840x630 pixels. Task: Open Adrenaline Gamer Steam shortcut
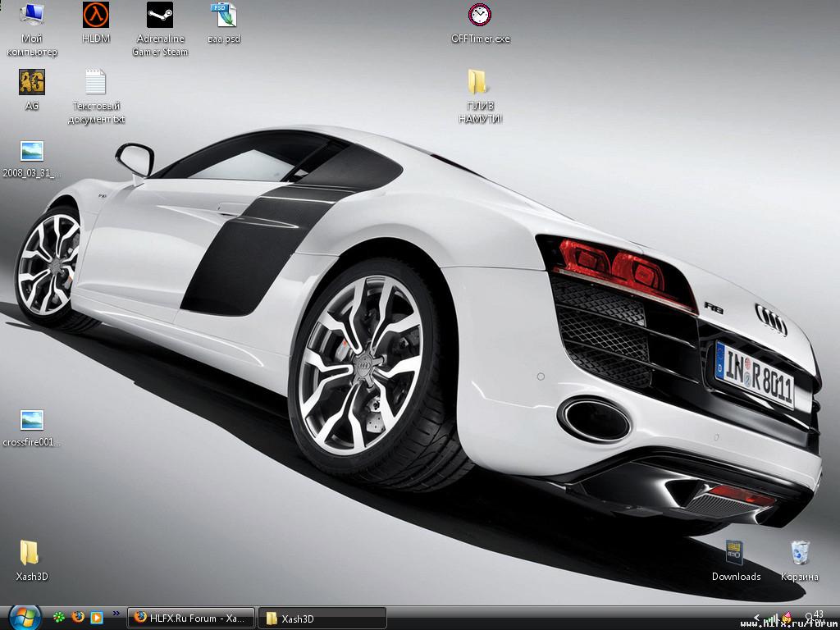(x=160, y=16)
